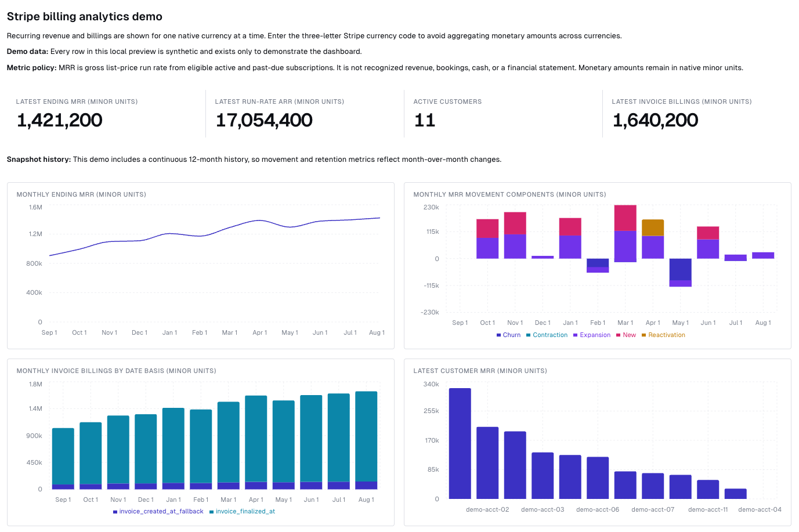Click the Monthly Invoice Billings chart title
Viewport: 799px width, 532px height.
116,371
